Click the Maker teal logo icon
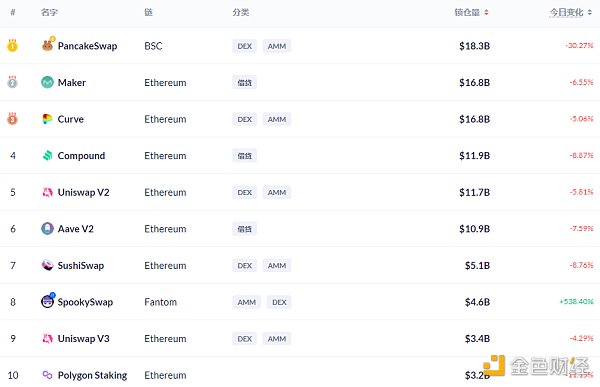600x387 pixels. 47,82
